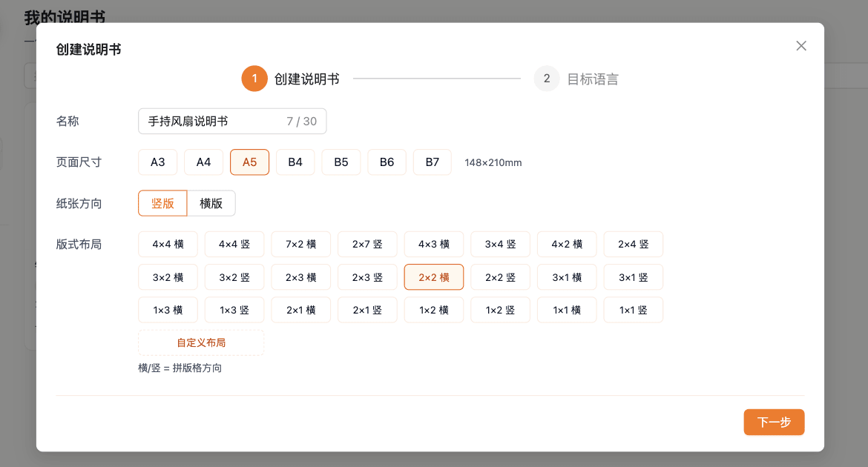Select A5 page size
Image resolution: width=868 pixels, height=467 pixels.
[250, 162]
